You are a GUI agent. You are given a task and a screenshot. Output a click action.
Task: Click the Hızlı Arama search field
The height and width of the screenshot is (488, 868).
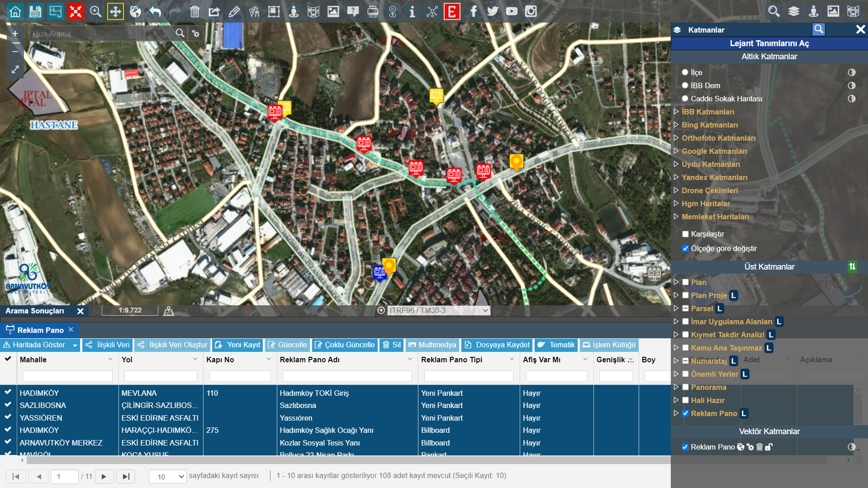(102, 34)
